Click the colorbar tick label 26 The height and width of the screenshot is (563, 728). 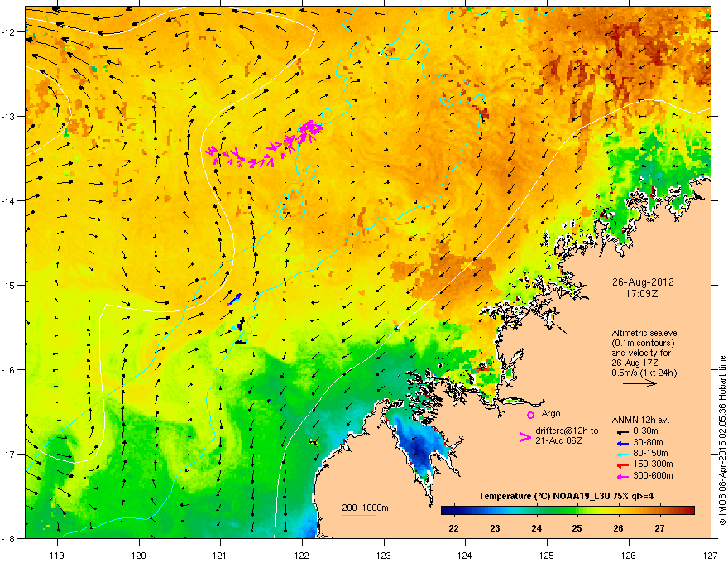click(x=619, y=528)
